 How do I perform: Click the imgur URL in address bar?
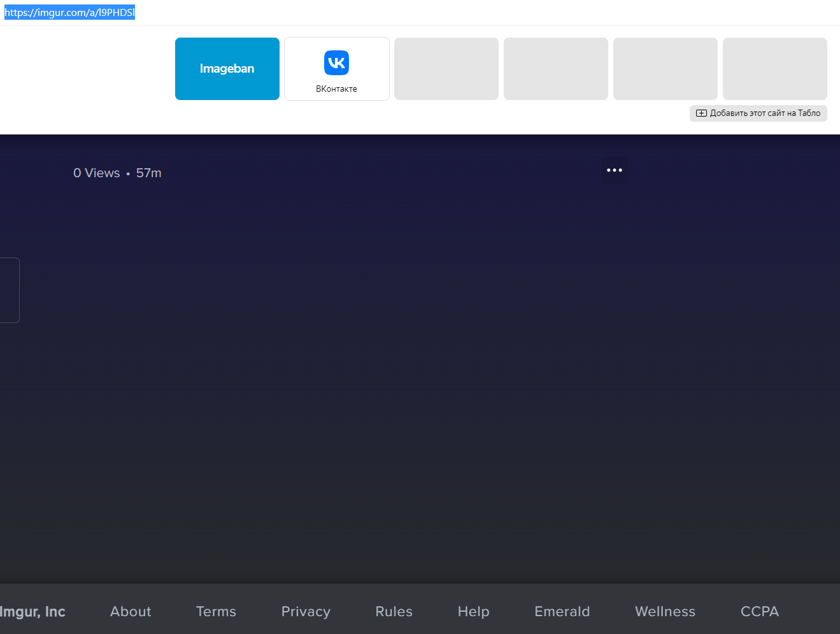point(70,13)
